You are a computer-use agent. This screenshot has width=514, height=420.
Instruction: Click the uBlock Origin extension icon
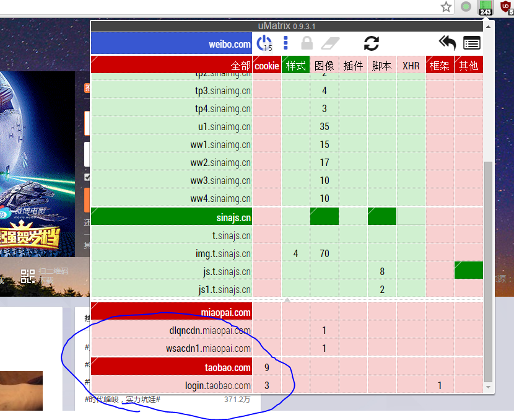[x=506, y=7]
